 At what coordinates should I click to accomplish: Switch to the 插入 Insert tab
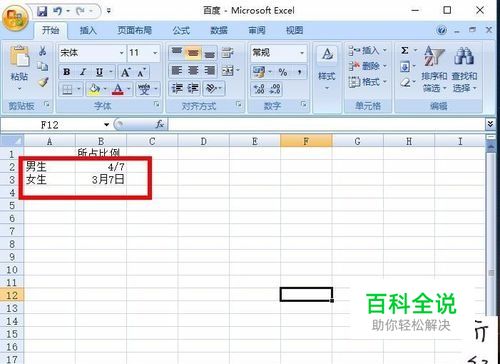88,30
